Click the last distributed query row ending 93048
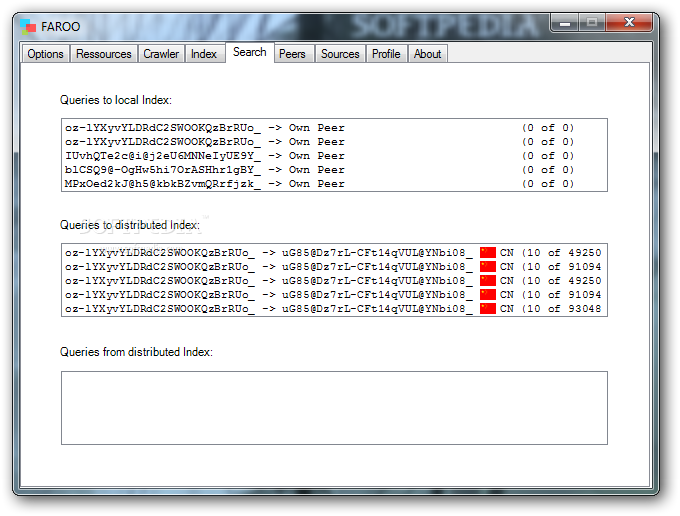 pyautogui.click(x=334, y=309)
